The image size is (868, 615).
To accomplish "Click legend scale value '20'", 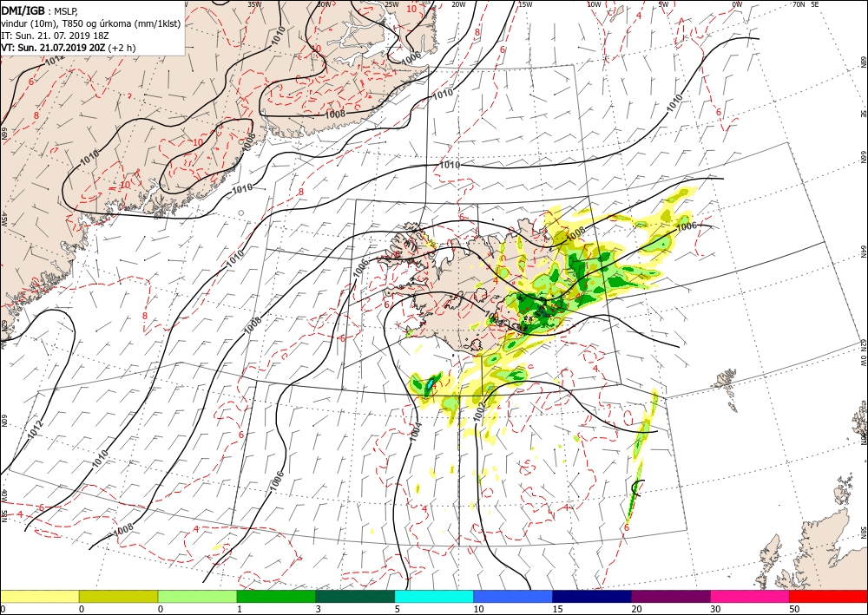I will [x=635, y=609].
